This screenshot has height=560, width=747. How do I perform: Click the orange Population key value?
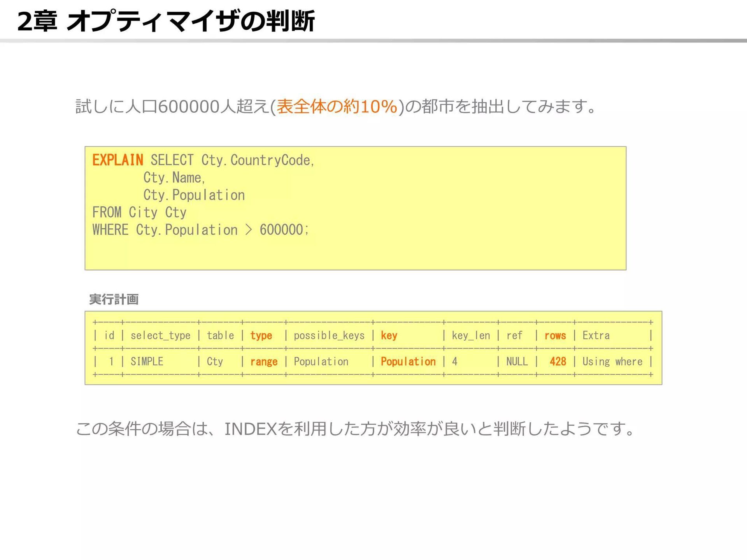click(x=408, y=362)
